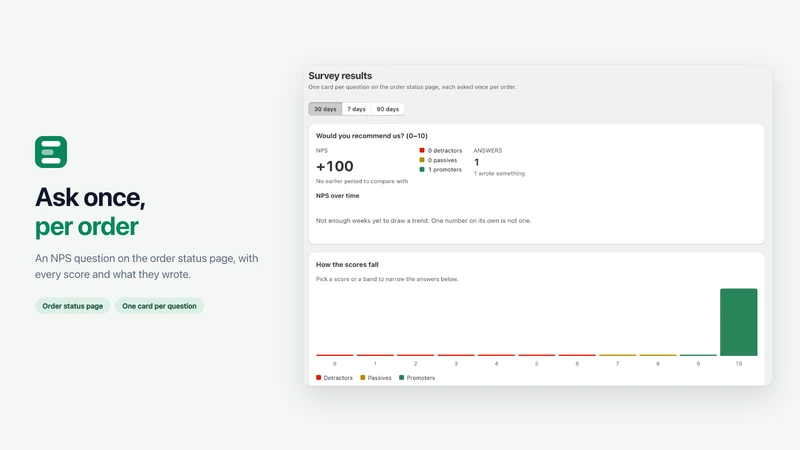Switch to the 7 days tab
The width and height of the screenshot is (800, 450).
(357, 109)
